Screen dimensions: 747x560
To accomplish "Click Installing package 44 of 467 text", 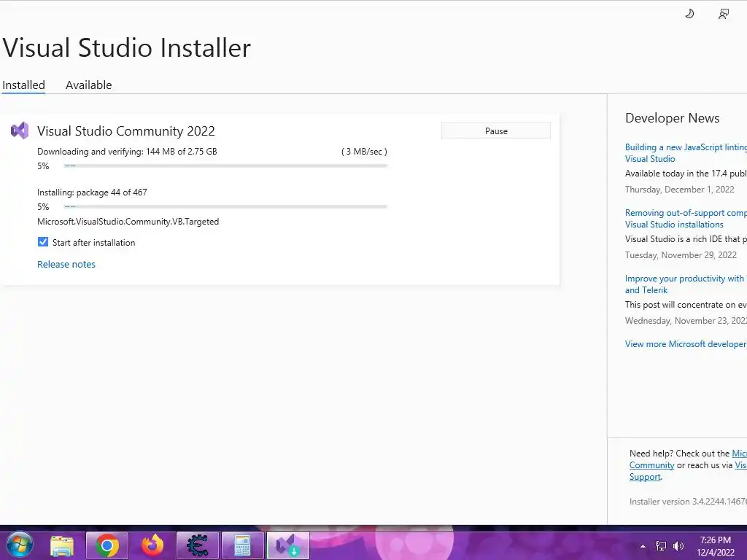I will click(x=92, y=192).
